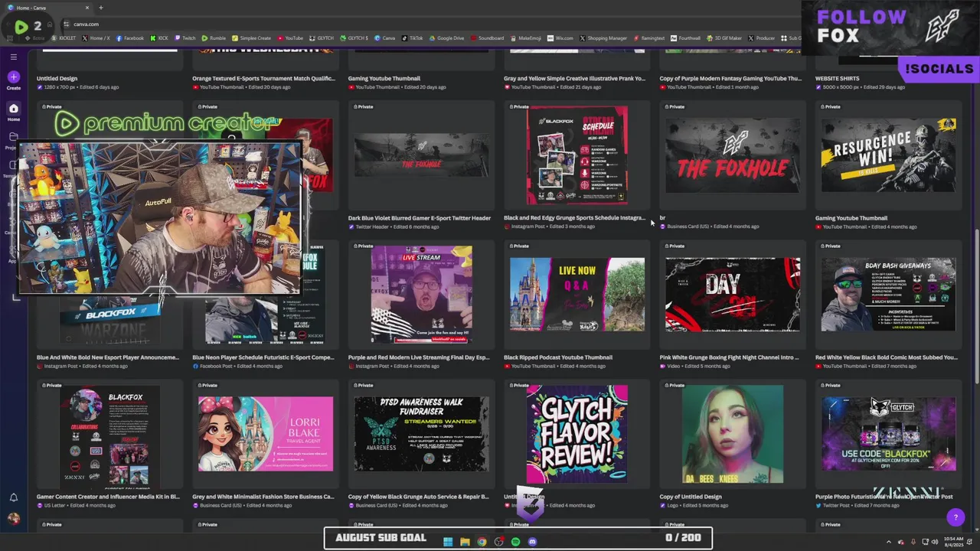Open the Blackfox Schedule Instagram post thumbnail

(577, 155)
